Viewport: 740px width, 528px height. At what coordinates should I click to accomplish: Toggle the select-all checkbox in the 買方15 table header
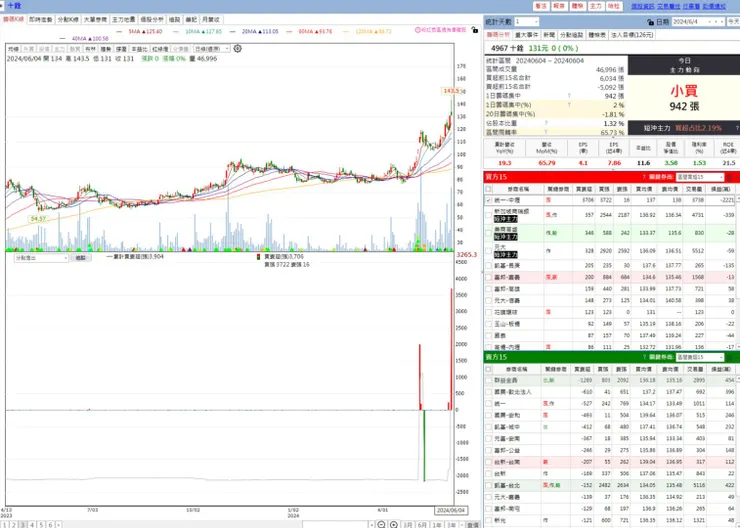(488, 188)
